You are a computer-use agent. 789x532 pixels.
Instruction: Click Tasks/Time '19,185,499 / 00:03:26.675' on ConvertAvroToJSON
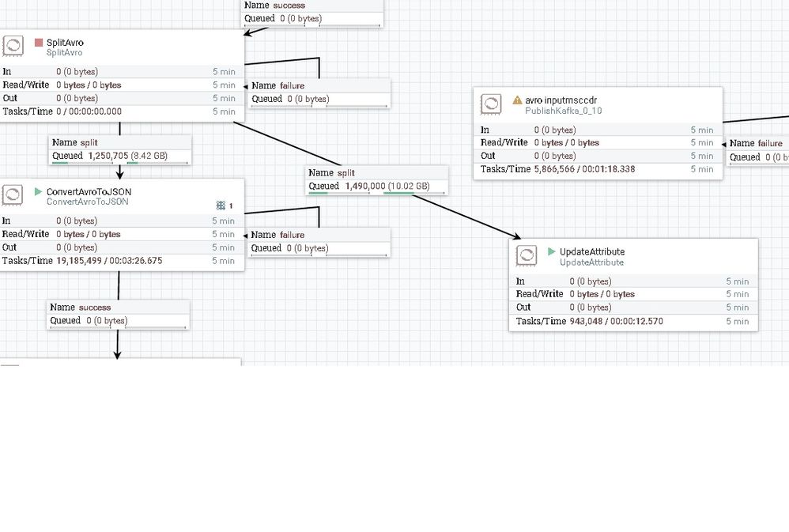(109, 261)
